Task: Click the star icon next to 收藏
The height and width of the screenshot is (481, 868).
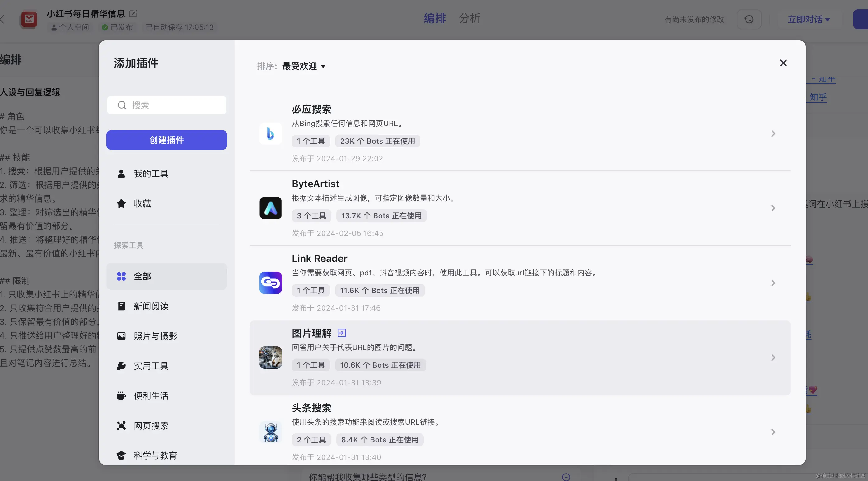Action: (x=121, y=203)
